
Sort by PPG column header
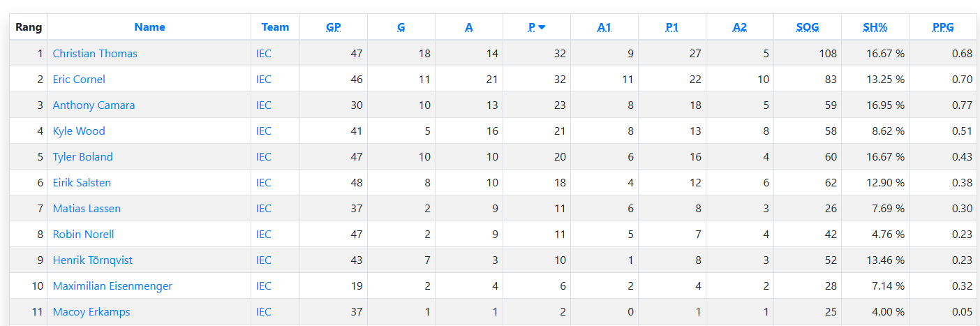942,27
